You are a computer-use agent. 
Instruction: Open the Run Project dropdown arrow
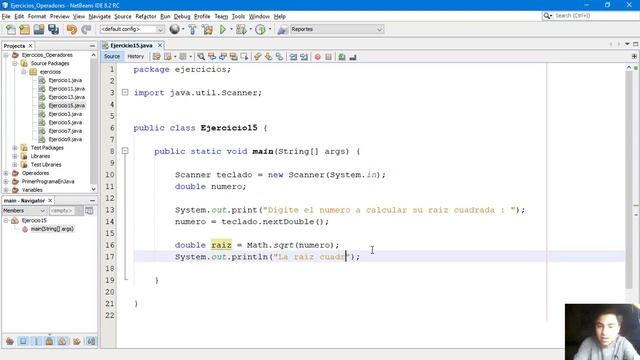tap(231, 29)
